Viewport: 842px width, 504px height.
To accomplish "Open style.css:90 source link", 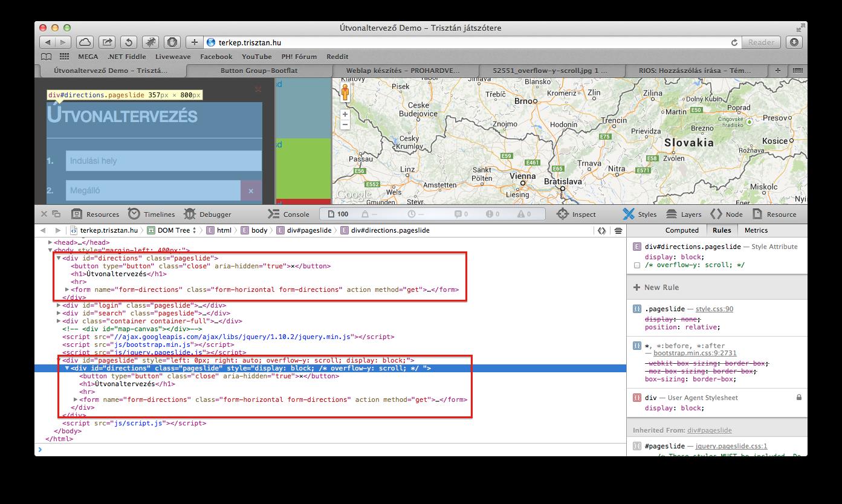I will (x=714, y=309).
